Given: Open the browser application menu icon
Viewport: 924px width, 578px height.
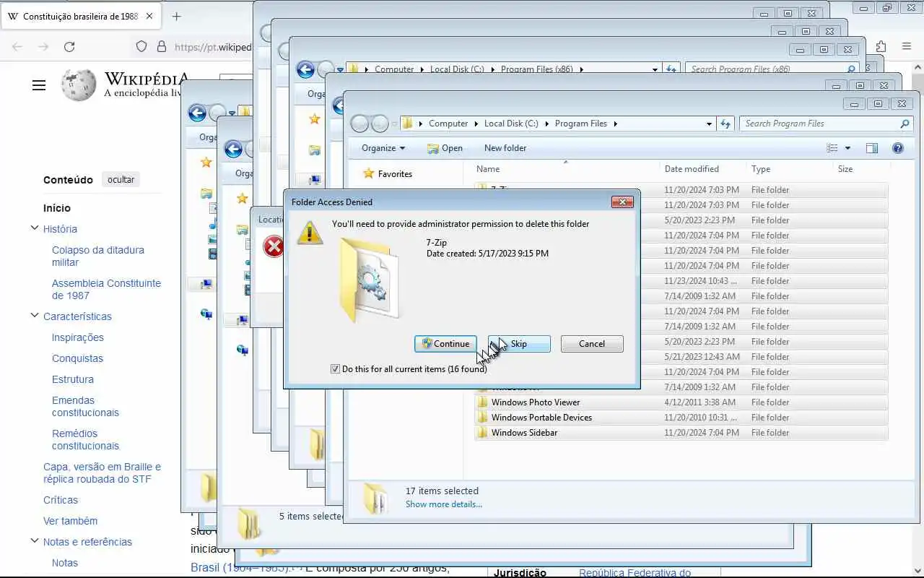Looking at the screenshot, I should click(x=907, y=46).
